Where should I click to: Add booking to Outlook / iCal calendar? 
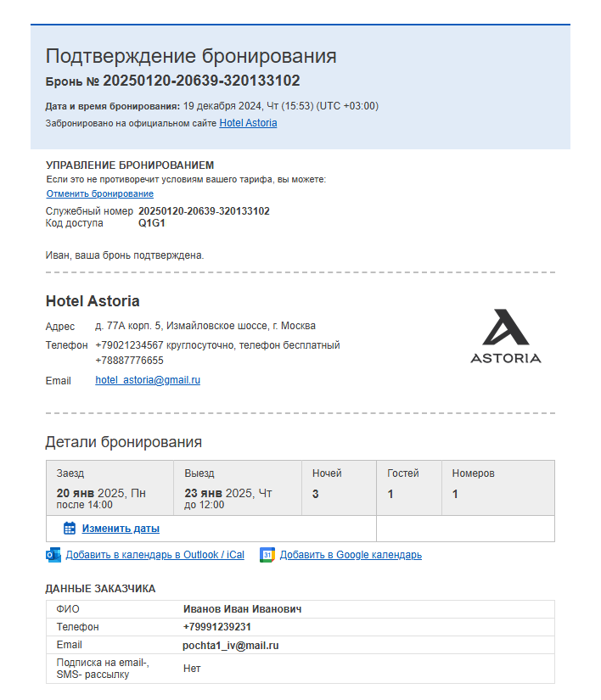tap(155, 555)
